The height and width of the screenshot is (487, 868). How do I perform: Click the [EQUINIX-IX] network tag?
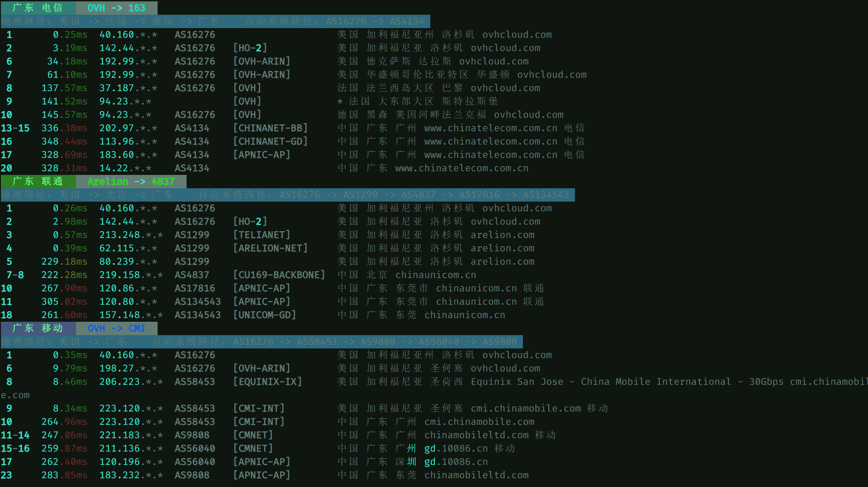pos(267,382)
